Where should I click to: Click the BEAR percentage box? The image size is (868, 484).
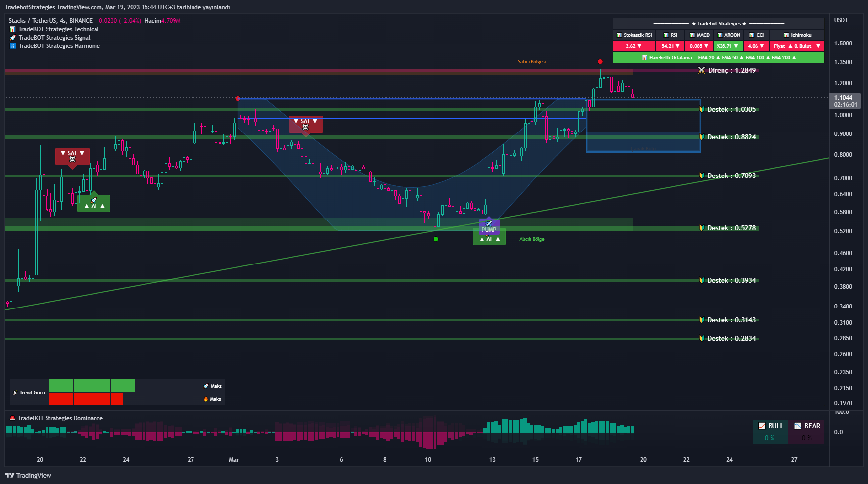pyautogui.click(x=807, y=438)
